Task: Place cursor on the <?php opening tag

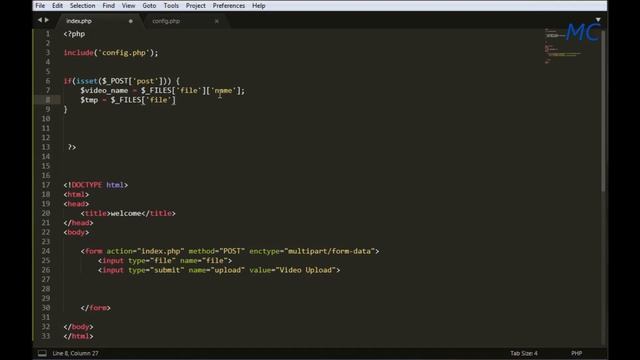Action: point(74,34)
